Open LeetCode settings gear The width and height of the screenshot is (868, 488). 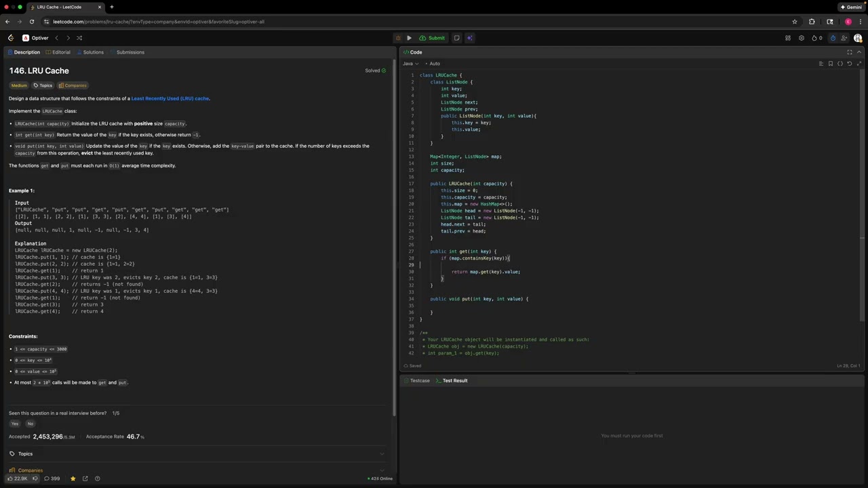pos(802,38)
